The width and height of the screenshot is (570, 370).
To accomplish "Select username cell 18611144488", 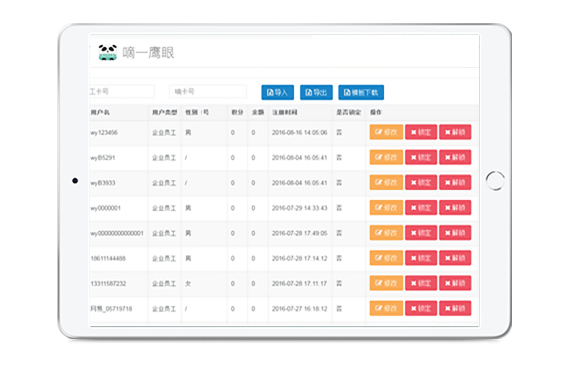I will pos(108,258).
